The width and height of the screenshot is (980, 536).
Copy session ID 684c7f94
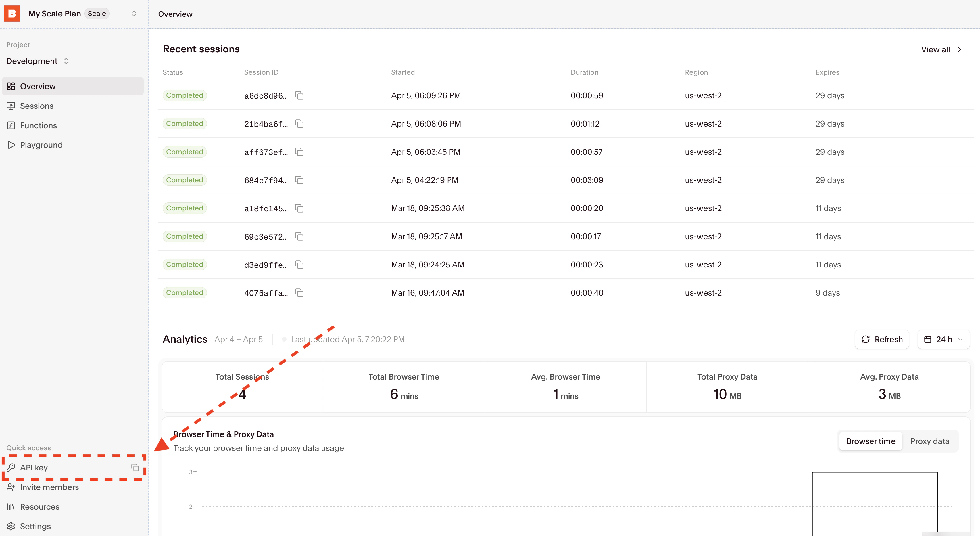(x=299, y=180)
